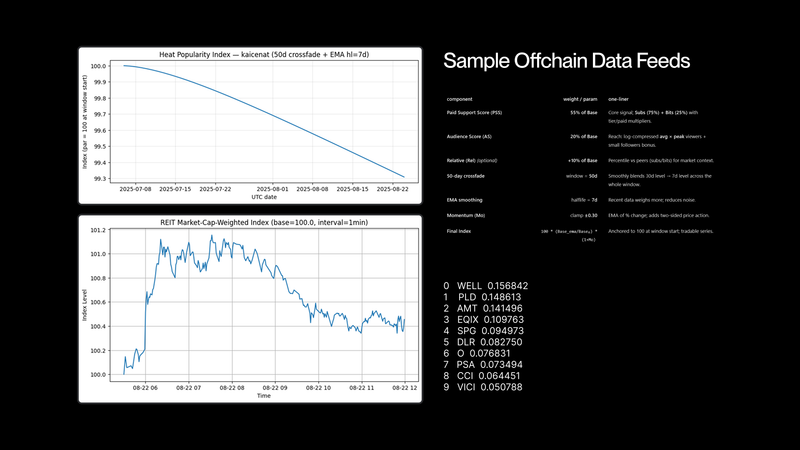Click the 2025-08-01 tick on UTC date axis
Screen dimensions: 800x450
coord(272,187)
